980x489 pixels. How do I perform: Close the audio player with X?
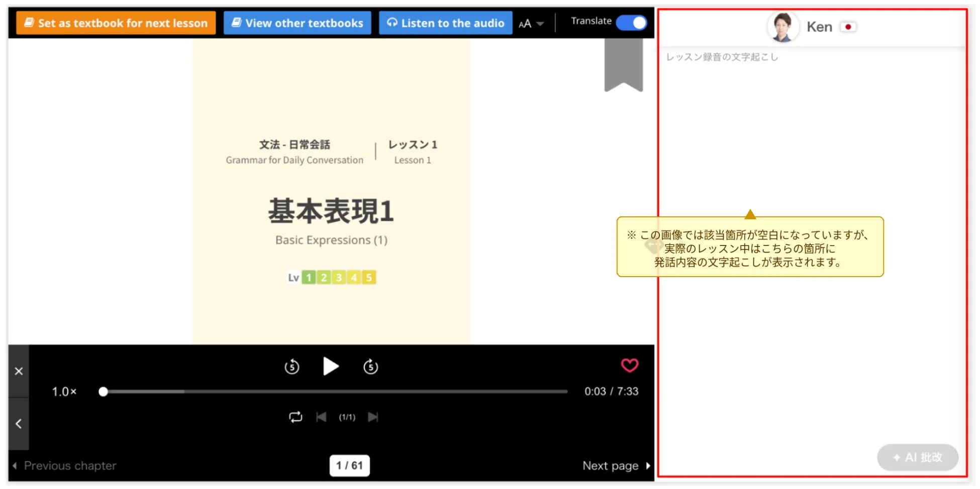tap(19, 371)
